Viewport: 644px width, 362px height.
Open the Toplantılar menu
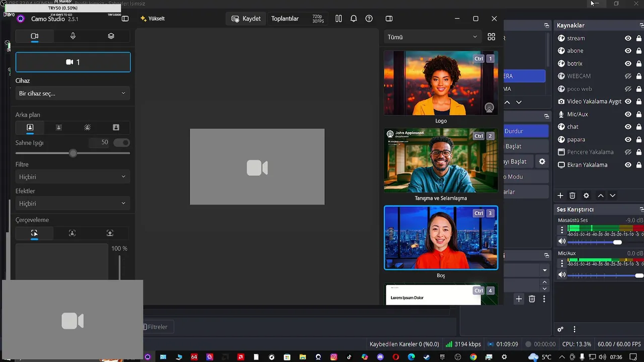[x=285, y=19]
